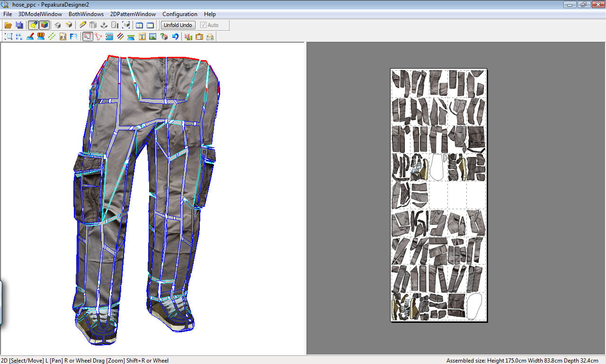Open the 3DModelWindow menu
Screen dimensions: 606x364
[x=40, y=14]
